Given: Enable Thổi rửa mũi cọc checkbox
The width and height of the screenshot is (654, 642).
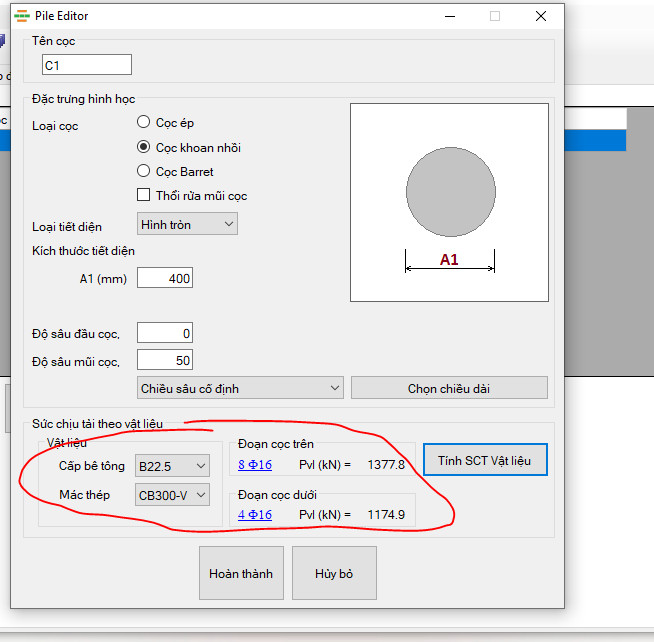Looking at the screenshot, I should tap(143, 195).
